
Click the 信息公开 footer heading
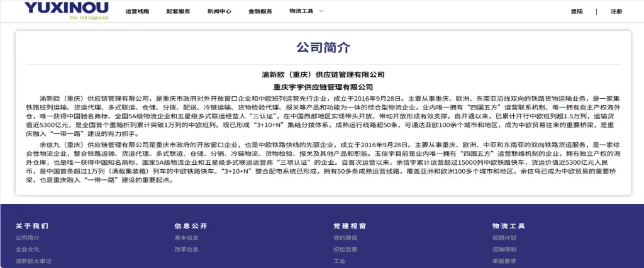[191, 226]
